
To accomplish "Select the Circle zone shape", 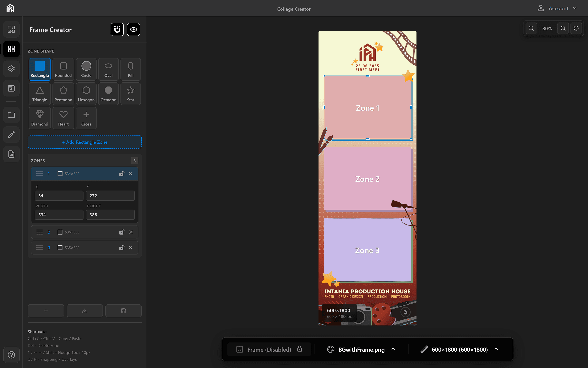I will coord(86,69).
